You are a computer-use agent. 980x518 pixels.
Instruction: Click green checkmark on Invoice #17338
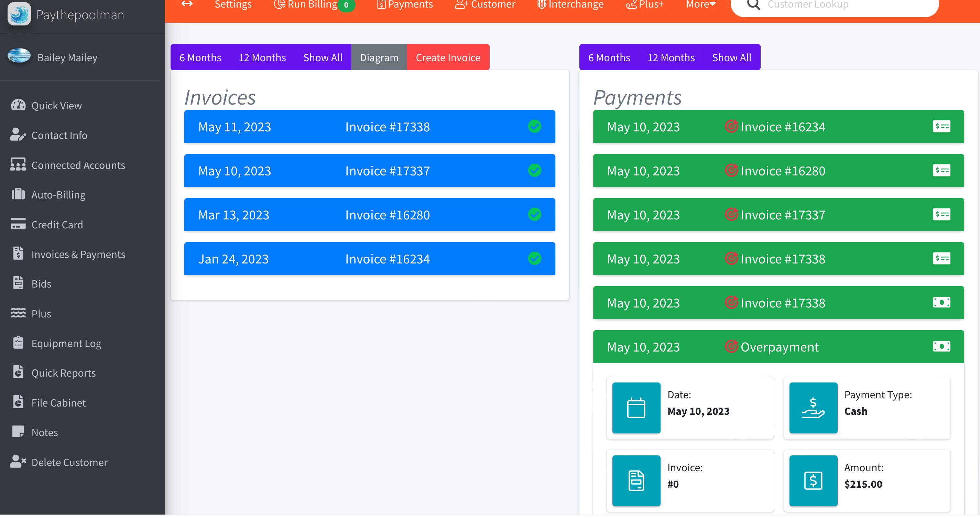[534, 127]
